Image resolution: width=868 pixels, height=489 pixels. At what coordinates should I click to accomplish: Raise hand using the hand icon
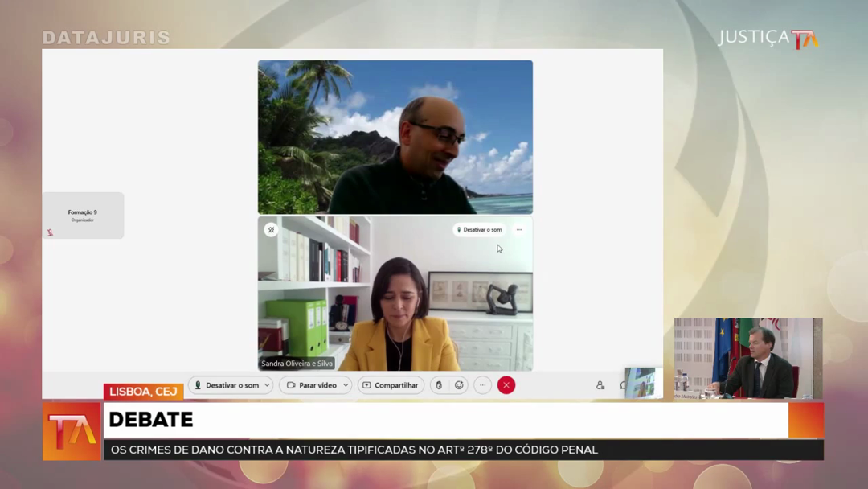click(439, 385)
